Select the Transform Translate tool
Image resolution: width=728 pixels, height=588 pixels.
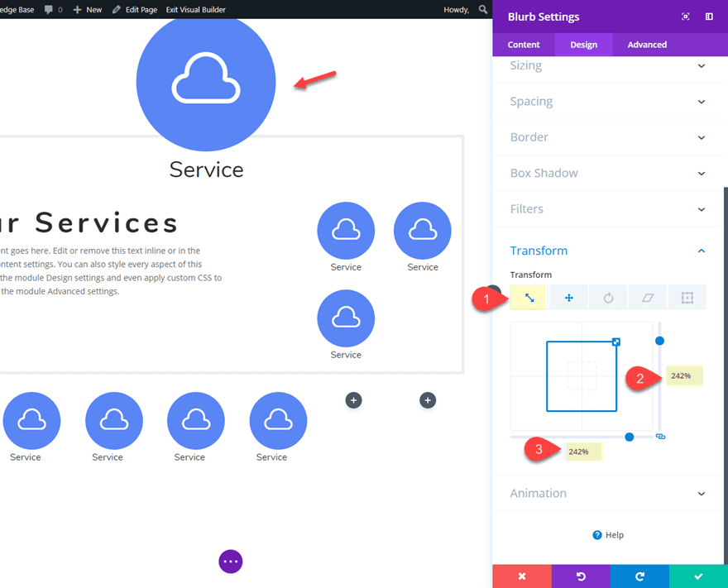coord(568,297)
